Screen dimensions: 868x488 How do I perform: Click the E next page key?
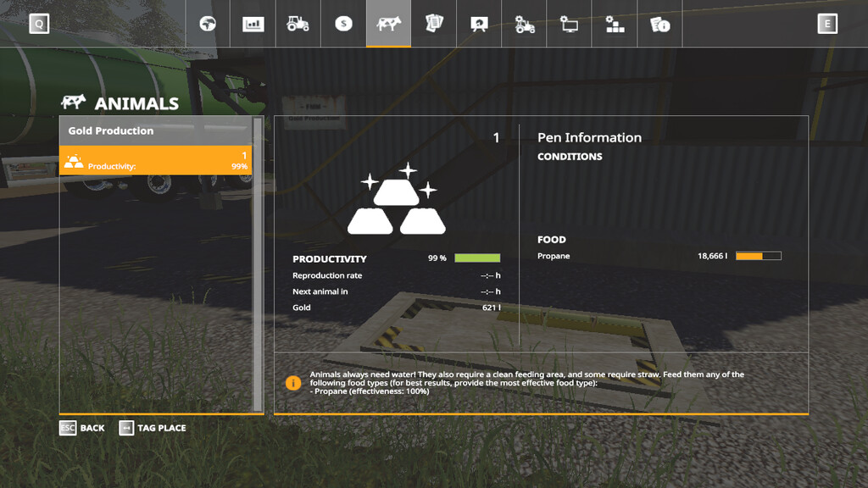[827, 24]
